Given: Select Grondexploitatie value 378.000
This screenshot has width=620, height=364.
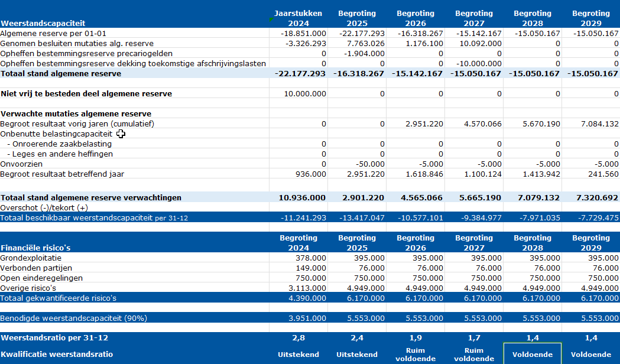Looking at the screenshot, I should pyautogui.click(x=311, y=258).
